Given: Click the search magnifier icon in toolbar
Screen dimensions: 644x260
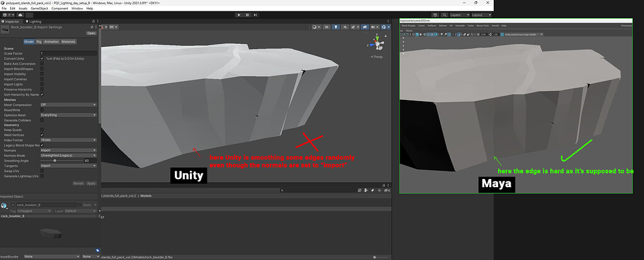Looking at the screenshot, I should (x=445, y=14).
